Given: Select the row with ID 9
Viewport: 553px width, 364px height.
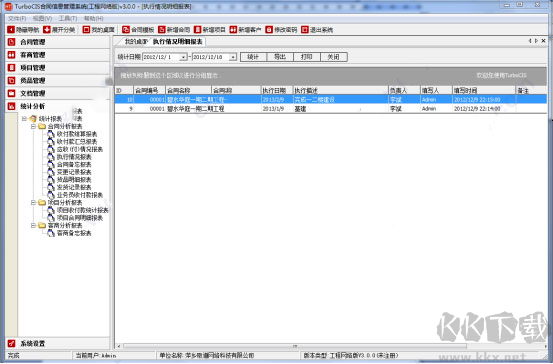Looking at the screenshot, I should 330,109.
